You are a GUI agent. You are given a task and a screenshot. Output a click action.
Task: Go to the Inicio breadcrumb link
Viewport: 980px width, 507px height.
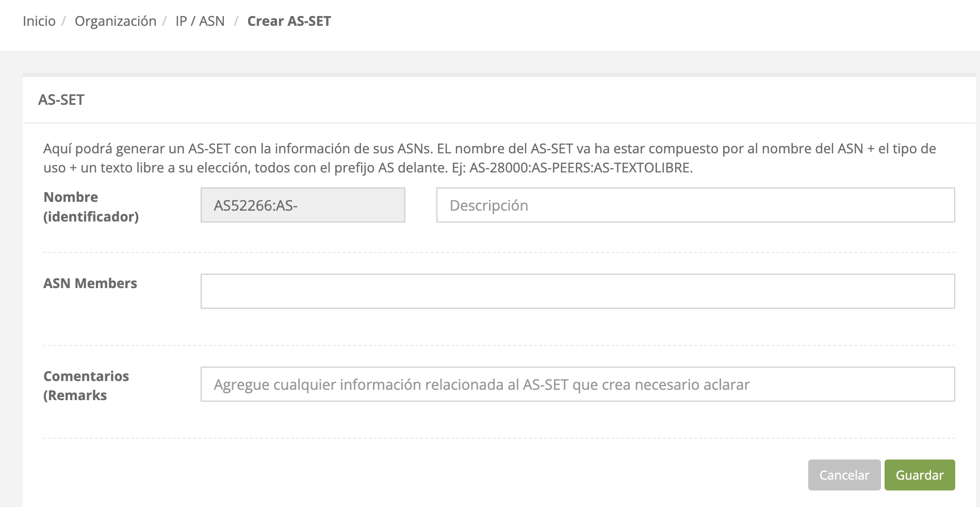(39, 21)
